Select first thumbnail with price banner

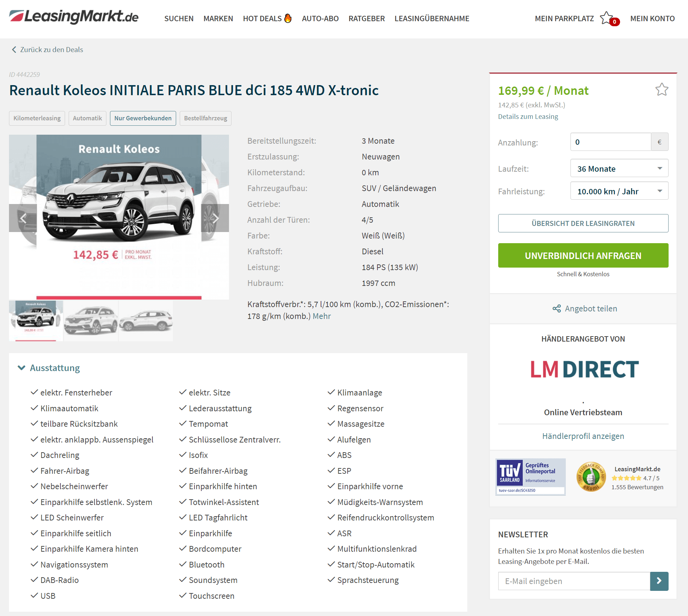coord(36,321)
